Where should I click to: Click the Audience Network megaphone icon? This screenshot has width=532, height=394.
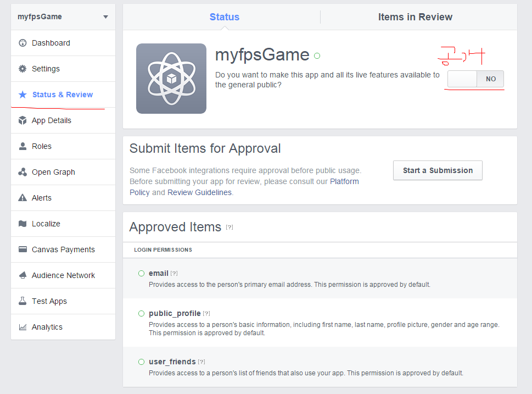point(23,275)
